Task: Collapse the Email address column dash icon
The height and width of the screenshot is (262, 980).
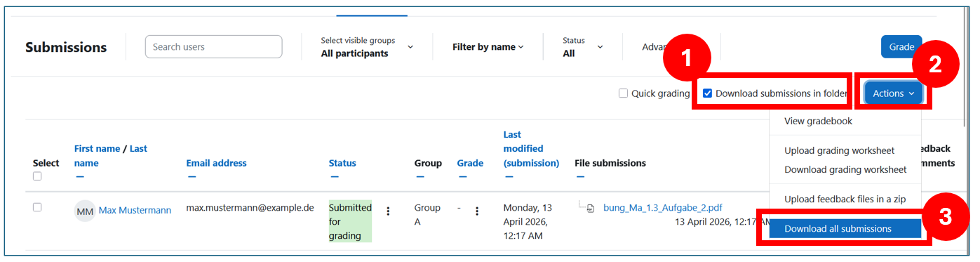Action: (192, 176)
